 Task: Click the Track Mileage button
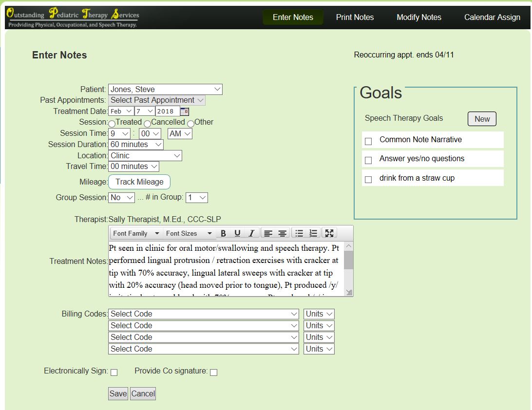(x=139, y=182)
